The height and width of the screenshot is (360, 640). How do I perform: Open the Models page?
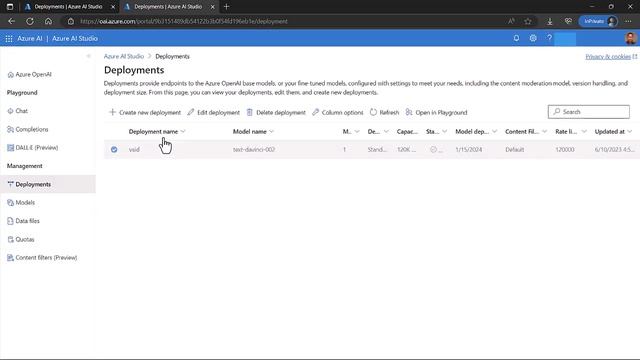(21, 202)
